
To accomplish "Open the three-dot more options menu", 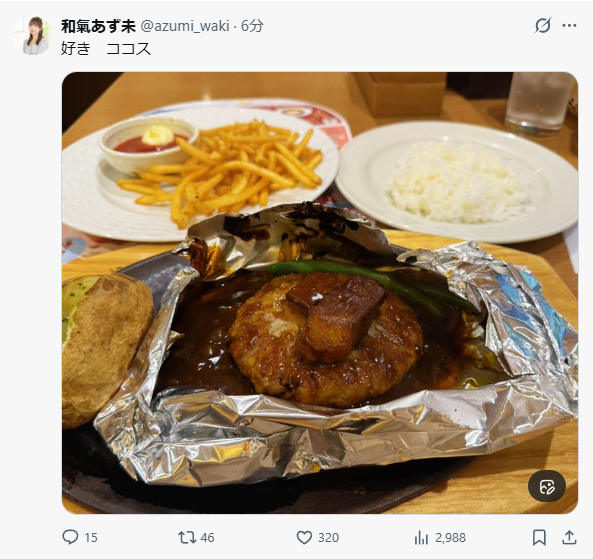I will click(x=569, y=26).
